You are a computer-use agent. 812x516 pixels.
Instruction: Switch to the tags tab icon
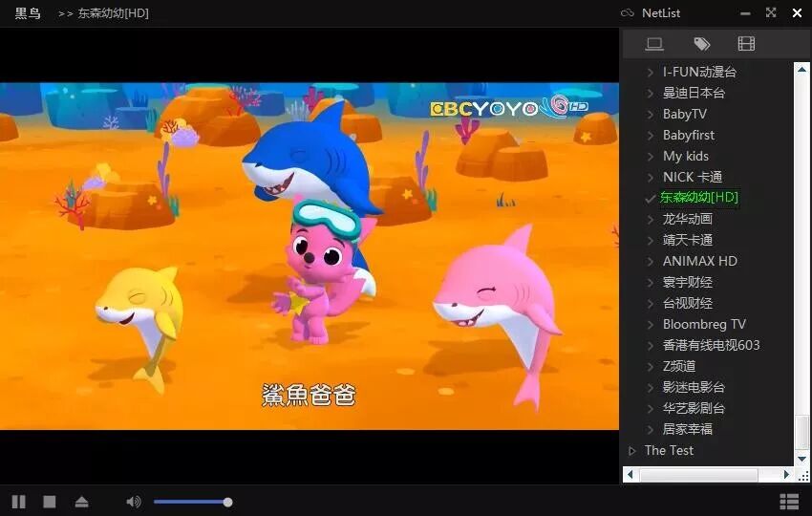(702, 44)
